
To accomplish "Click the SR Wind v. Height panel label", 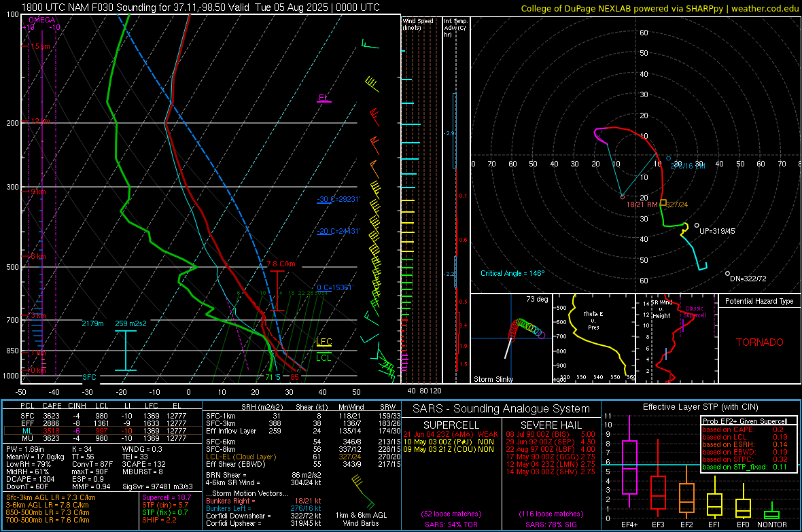I will (x=661, y=309).
